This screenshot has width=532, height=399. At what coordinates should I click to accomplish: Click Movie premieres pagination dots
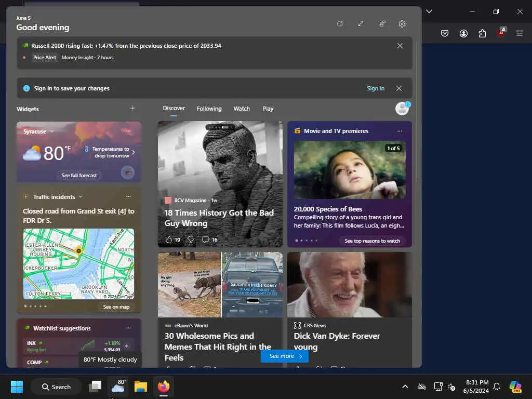tap(307, 241)
